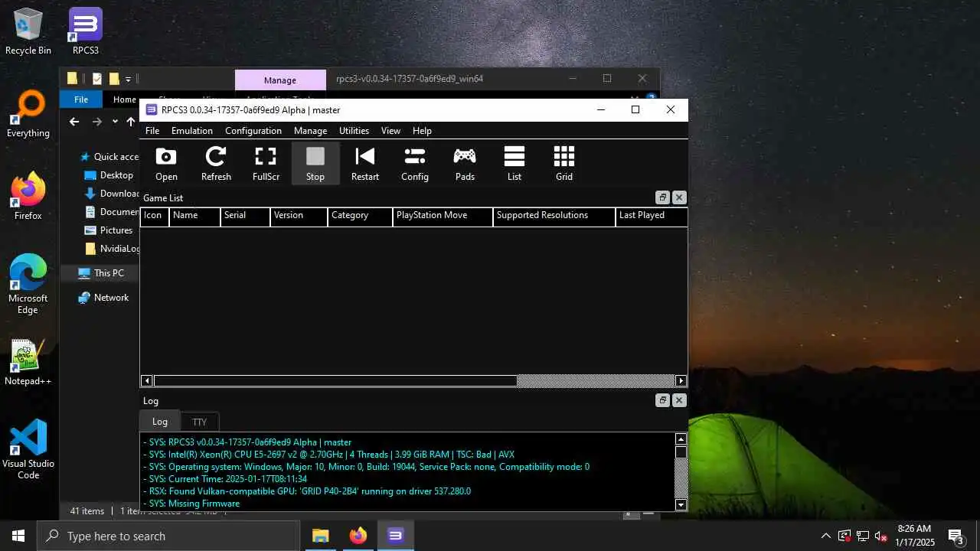Stop emulation with the Stop icon

315,164
